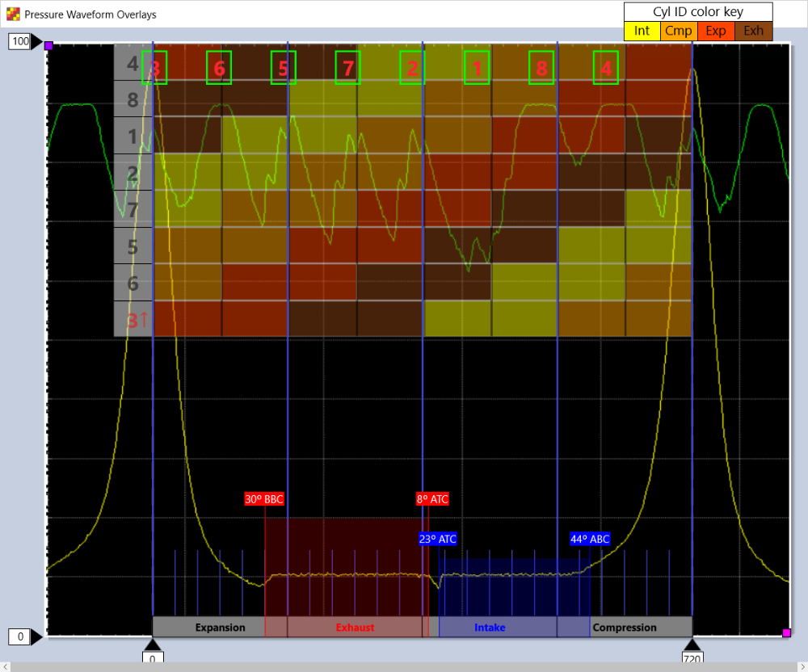Click the Compression phase bar
808x672 pixels.
(625, 628)
